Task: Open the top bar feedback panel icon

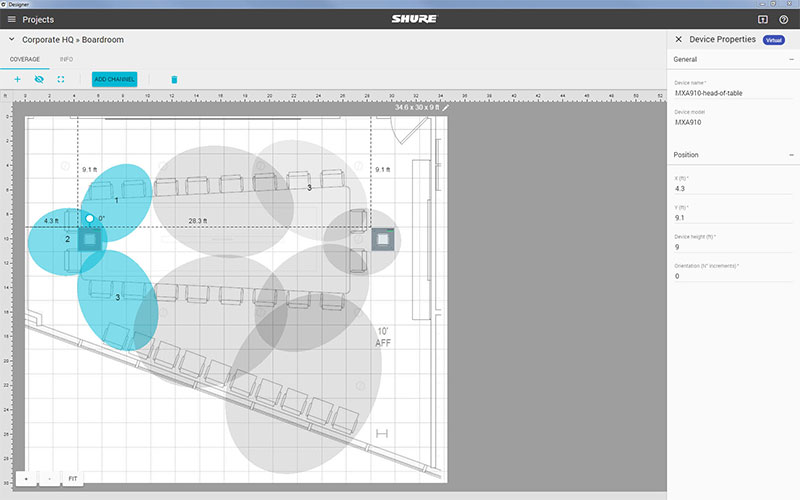Action: coord(762,19)
